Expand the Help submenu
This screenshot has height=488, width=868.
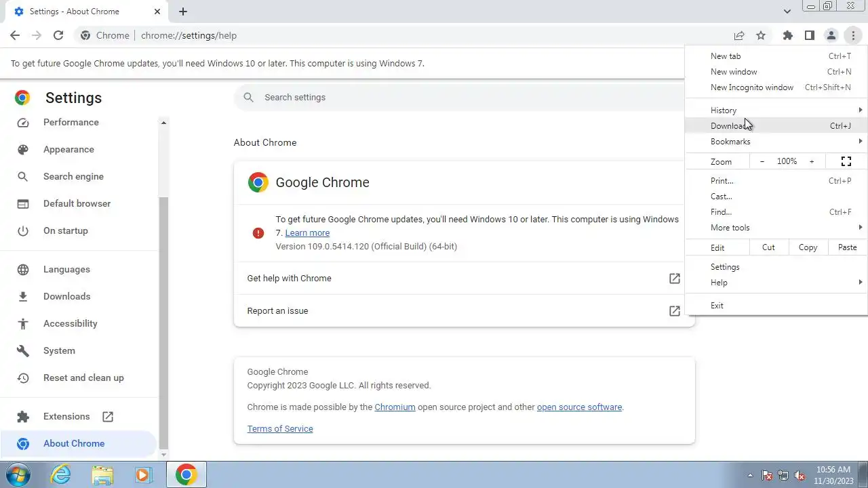[776, 283]
